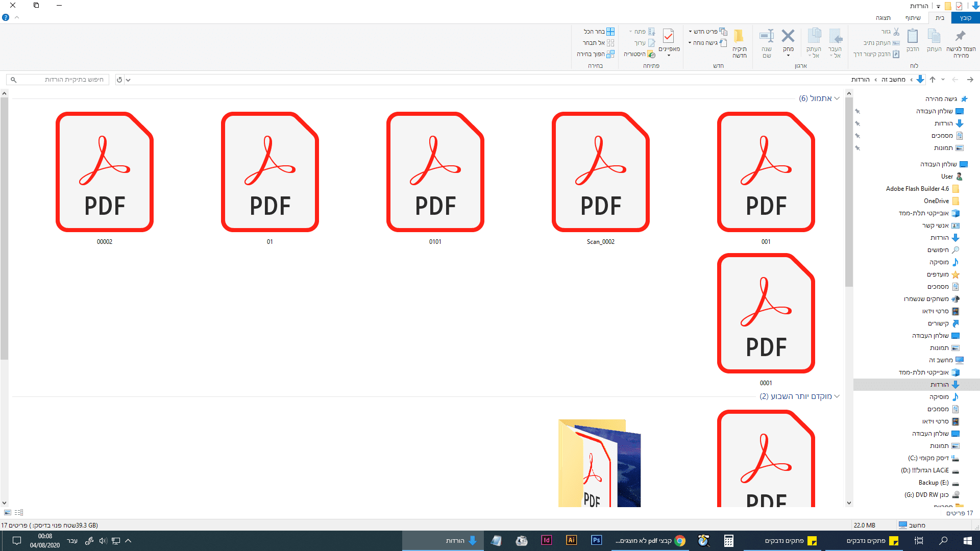Click Invert Selection in the ribbon
This screenshot has height=551, width=980.
click(595, 54)
